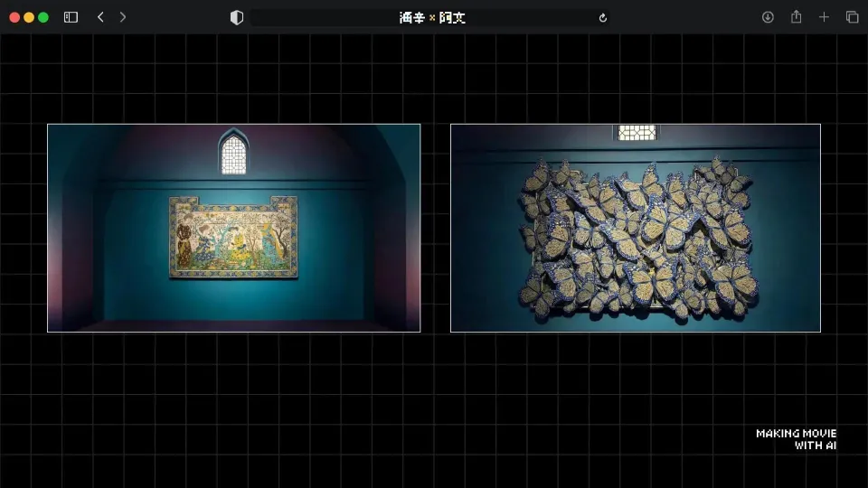This screenshot has width=868, height=488.
Task: Show the tab overview icon
Action: point(852,17)
